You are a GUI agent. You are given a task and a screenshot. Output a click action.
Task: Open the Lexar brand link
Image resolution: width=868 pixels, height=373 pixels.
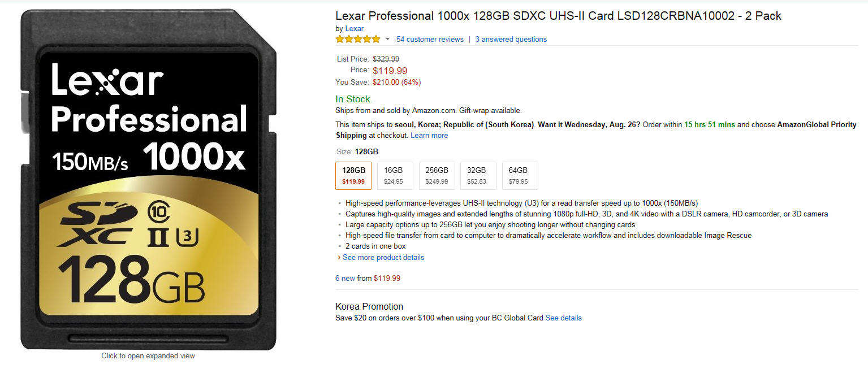click(x=354, y=28)
